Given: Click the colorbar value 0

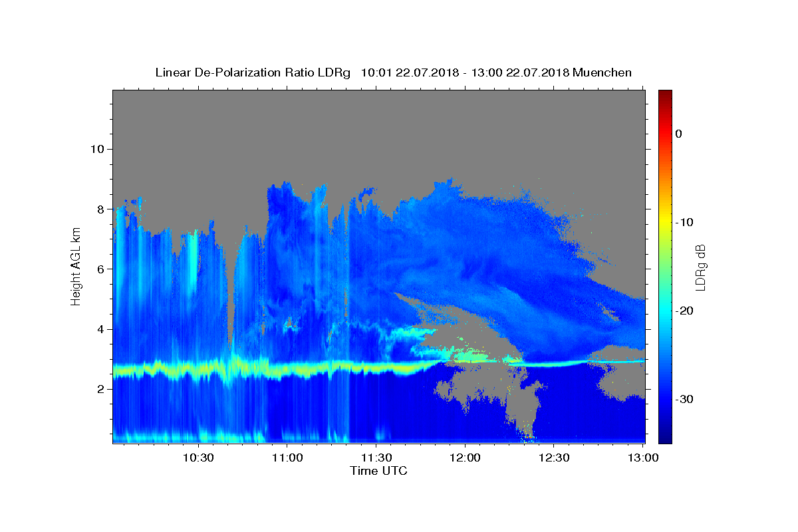Looking at the screenshot, I should [678, 134].
